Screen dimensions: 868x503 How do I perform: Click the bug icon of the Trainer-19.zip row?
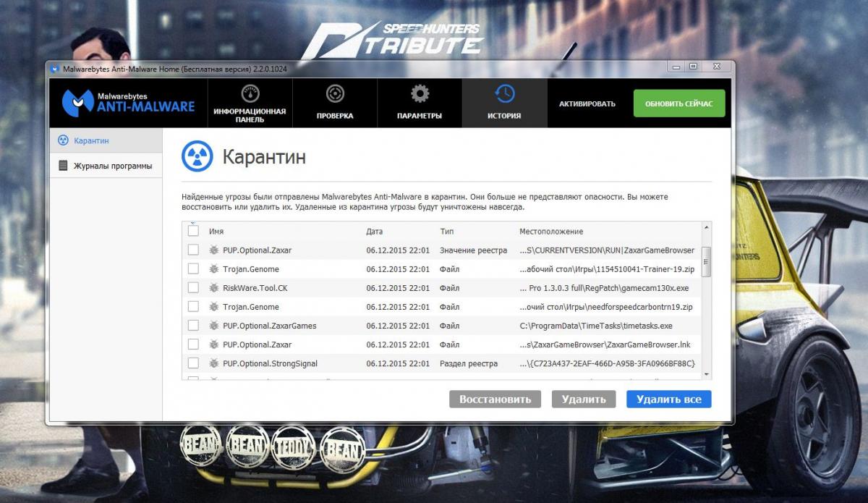click(213, 269)
